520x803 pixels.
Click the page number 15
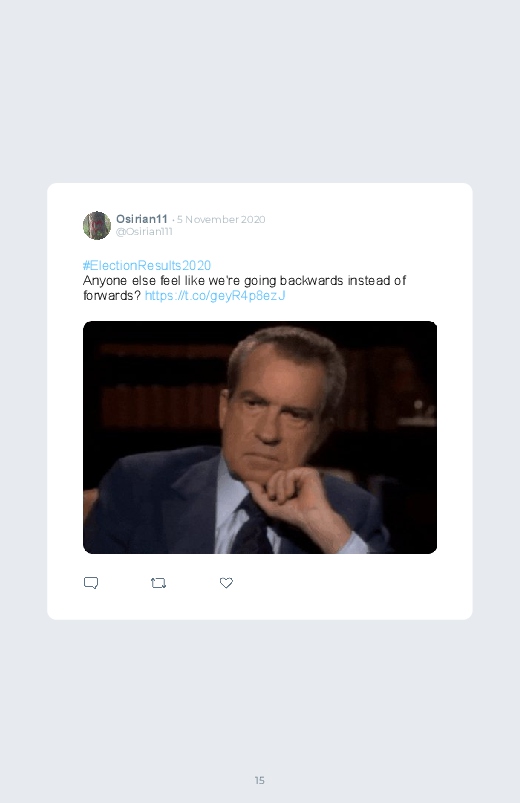(260, 780)
